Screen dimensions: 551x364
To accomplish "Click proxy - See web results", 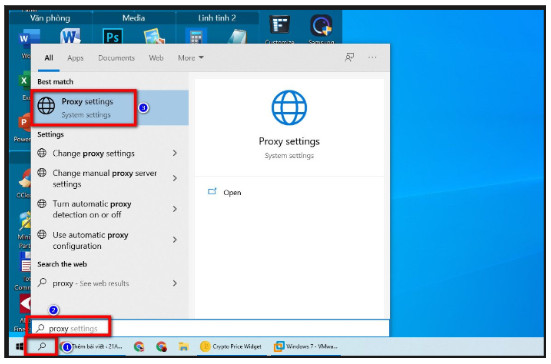I will pos(91,284).
